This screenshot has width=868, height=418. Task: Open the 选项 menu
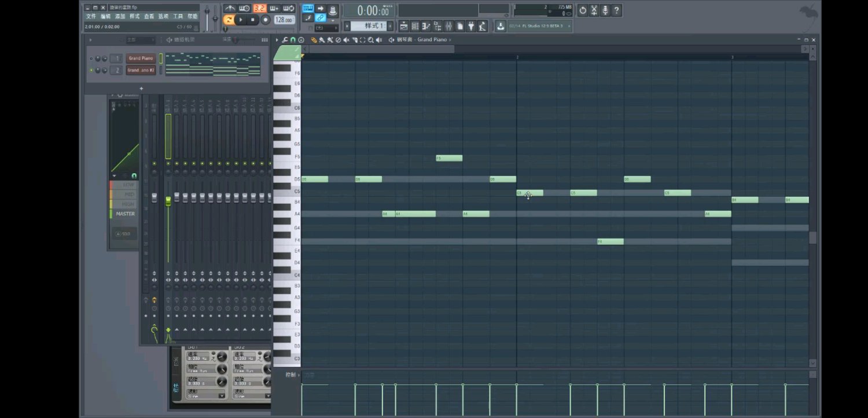(163, 17)
